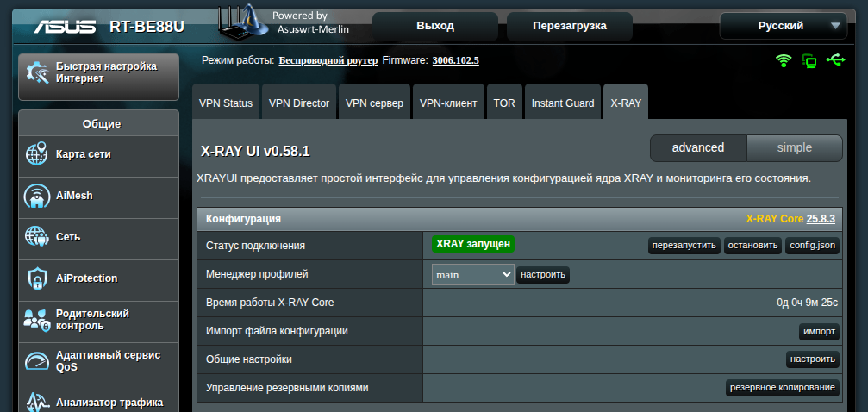This screenshot has width=868, height=412.
Task: Click the Выход logout button
Action: tap(435, 26)
